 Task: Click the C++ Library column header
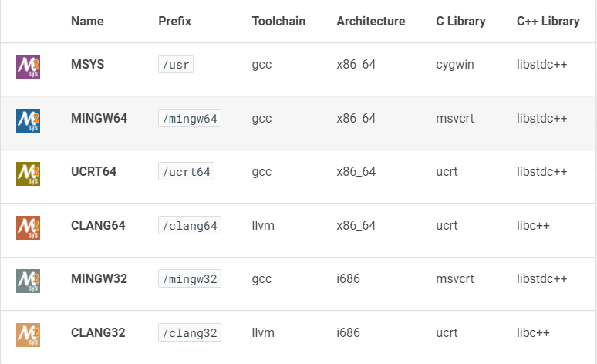click(548, 21)
